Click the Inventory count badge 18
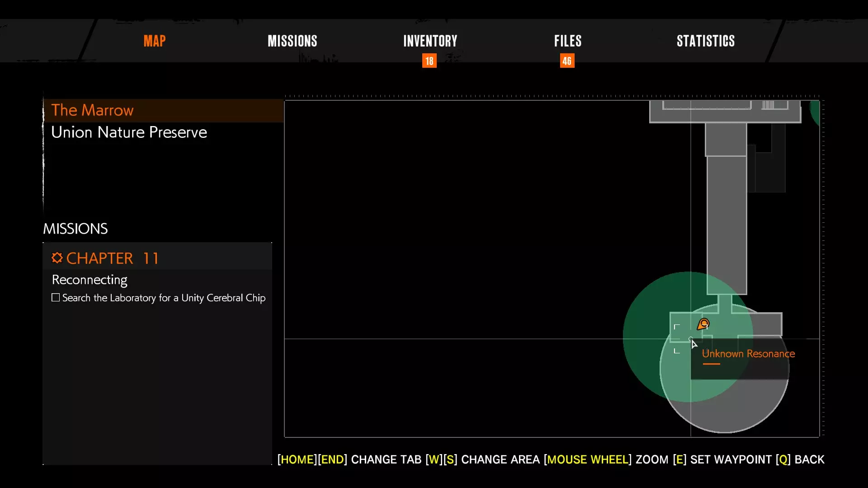The height and width of the screenshot is (488, 868). (429, 61)
